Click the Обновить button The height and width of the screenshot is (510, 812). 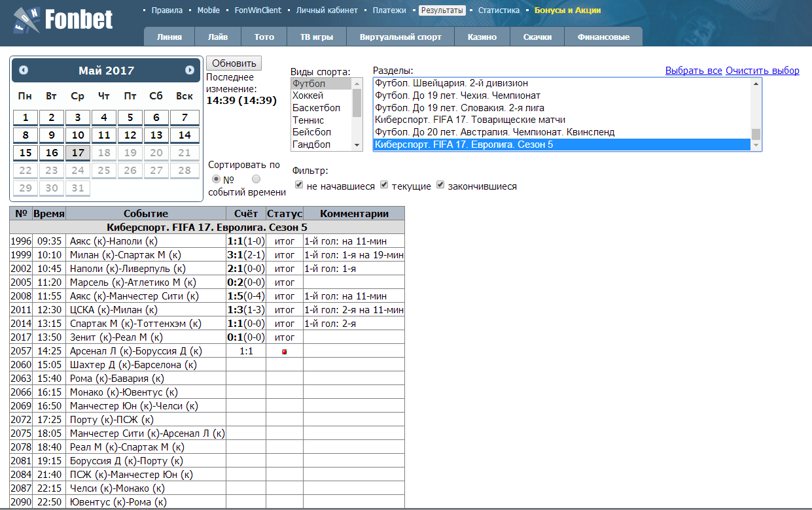[234, 63]
